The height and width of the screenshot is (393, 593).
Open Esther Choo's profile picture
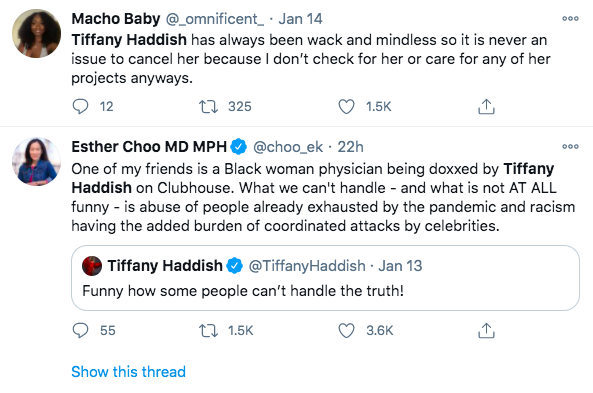[x=37, y=162]
